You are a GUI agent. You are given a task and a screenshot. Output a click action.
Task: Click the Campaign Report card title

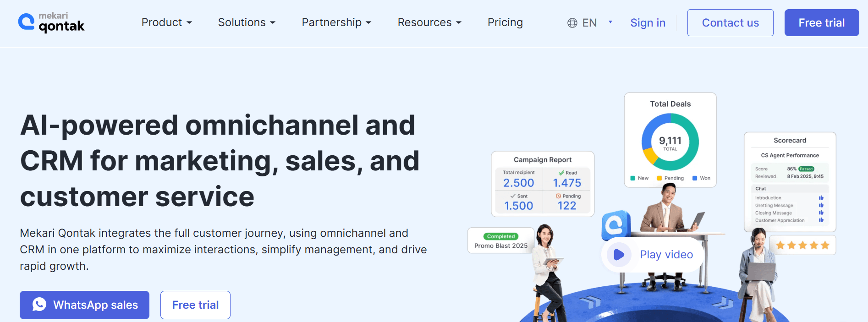point(543,160)
